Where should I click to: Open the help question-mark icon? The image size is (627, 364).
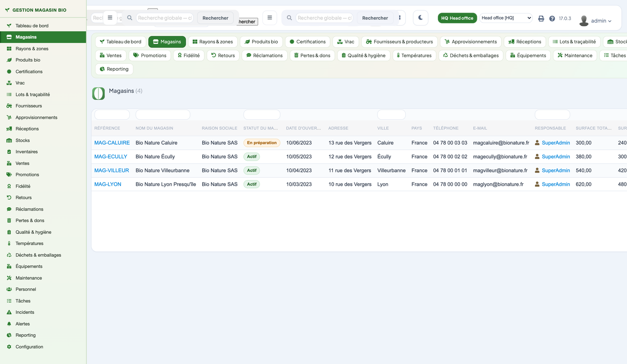coord(552,19)
